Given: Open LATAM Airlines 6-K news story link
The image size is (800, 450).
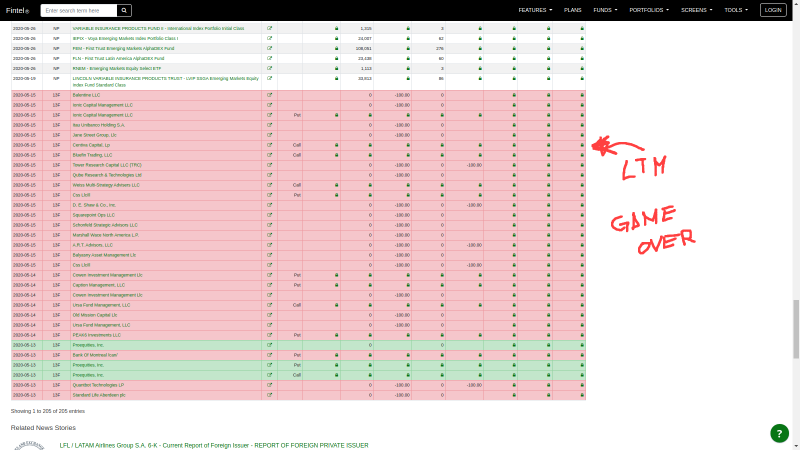Looking at the screenshot, I should pyautogui.click(x=213, y=445).
